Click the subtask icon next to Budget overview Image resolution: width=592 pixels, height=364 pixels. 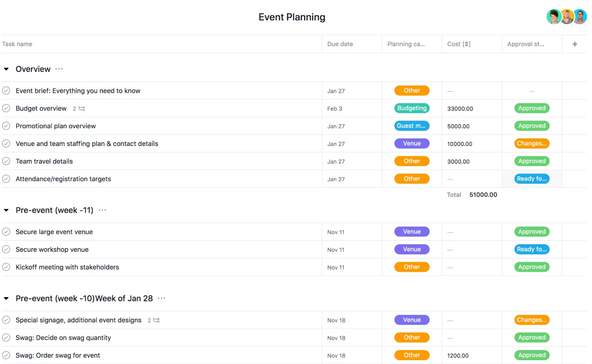click(82, 108)
